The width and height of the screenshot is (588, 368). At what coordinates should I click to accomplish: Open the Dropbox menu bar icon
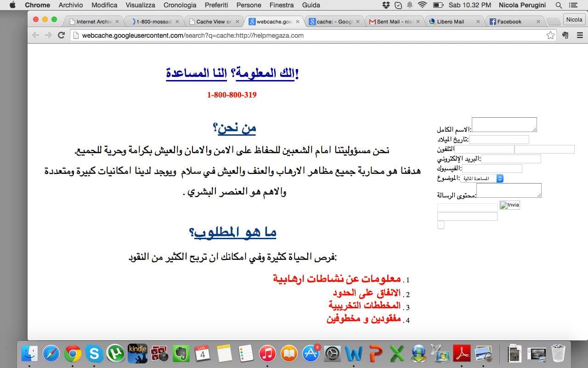[x=386, y=5]
